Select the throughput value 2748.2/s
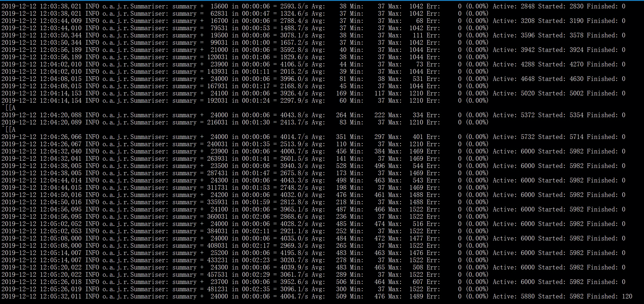The width and height of the screenshot is (644, 304). click(294, 188)
